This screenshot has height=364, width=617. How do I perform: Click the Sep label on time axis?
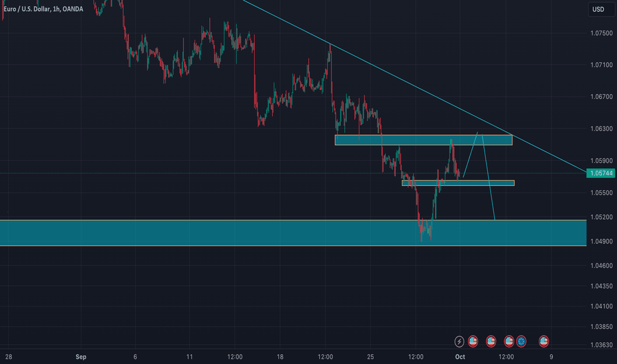[81, 357]
